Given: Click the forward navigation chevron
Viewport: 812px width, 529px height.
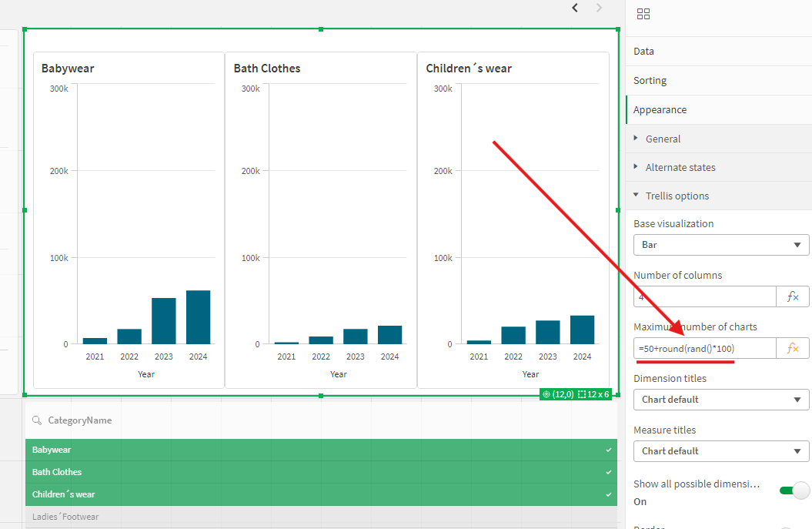Looking at the screenshot, I should click(x=599, y=7).
